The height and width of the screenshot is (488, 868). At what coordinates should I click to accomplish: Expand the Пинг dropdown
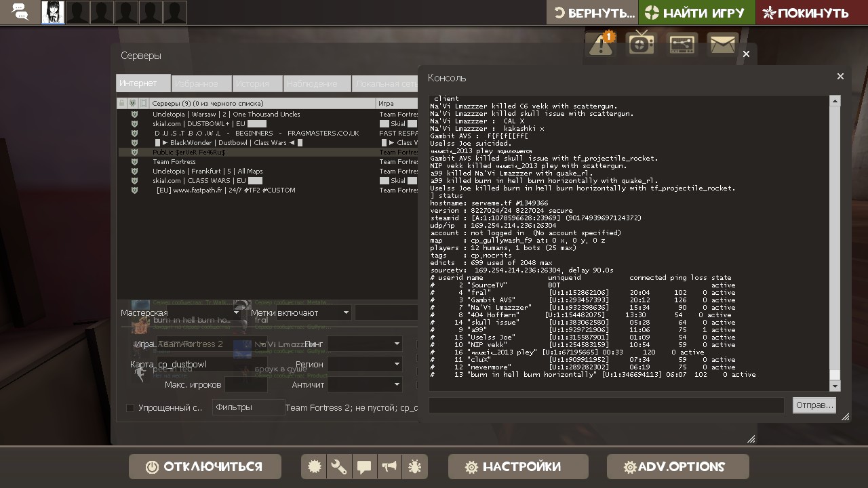[x=365, y=344]
